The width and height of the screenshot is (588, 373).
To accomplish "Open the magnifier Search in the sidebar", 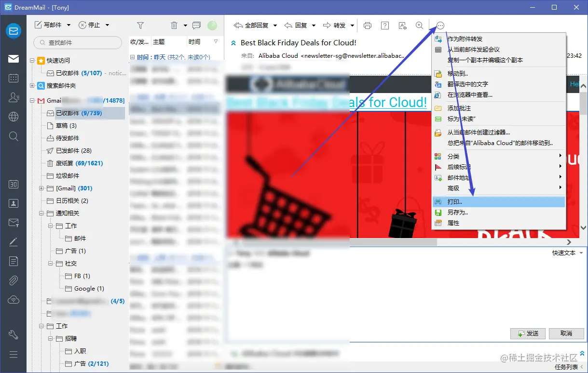I will click(14, 136).
